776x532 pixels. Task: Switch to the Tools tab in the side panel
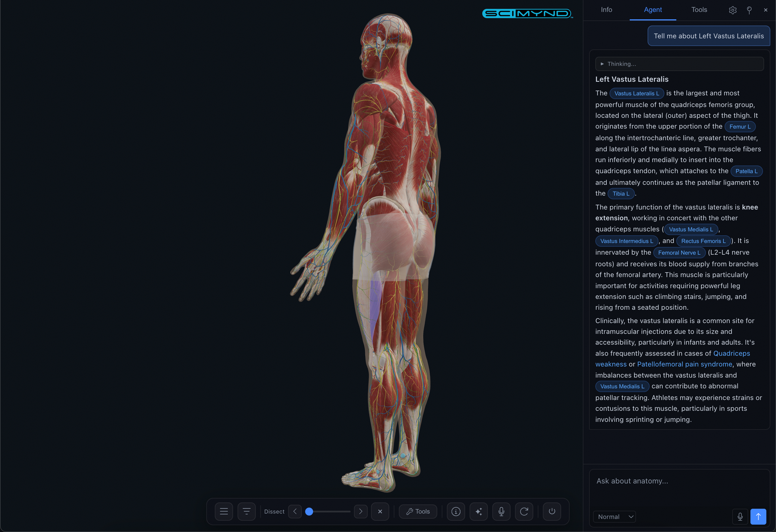(699, 10)
